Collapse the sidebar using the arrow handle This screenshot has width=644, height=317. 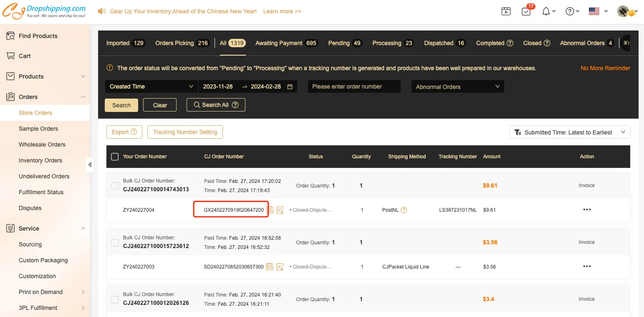[90, 165]
